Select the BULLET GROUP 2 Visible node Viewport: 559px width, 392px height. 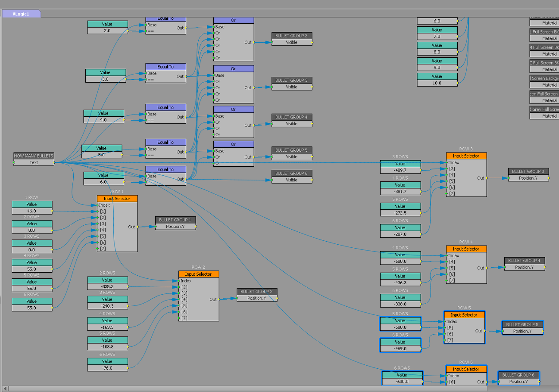tap(291, 36)
